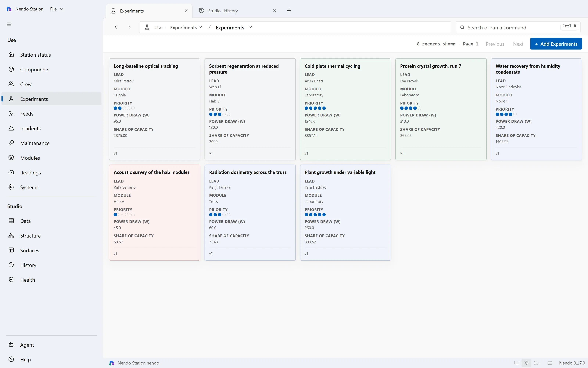Expand the Use Experiments breadcrumb dropdown
588x368 pixels.
point(186,27)
